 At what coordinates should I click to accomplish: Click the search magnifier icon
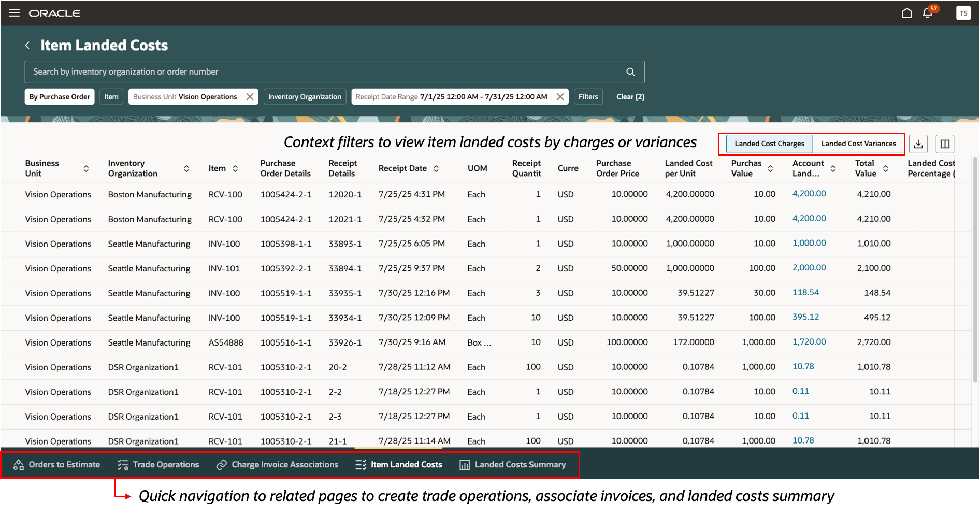click(630, 72)
